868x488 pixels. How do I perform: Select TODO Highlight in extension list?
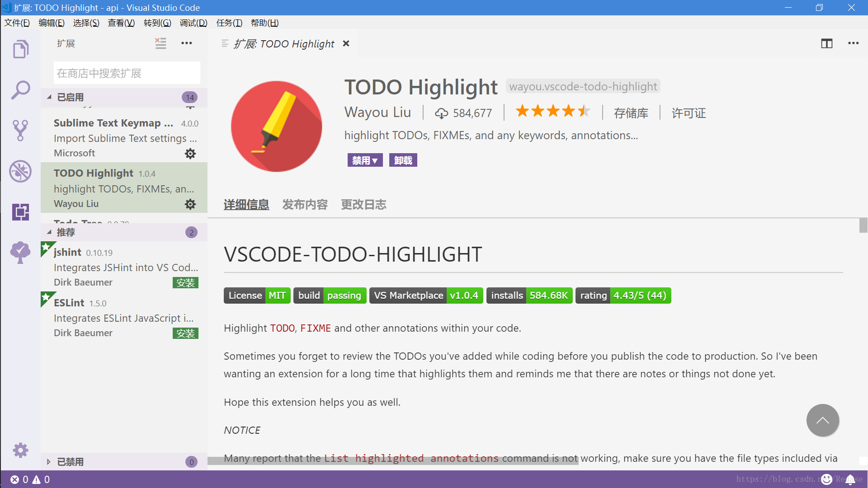coord(124,188)
